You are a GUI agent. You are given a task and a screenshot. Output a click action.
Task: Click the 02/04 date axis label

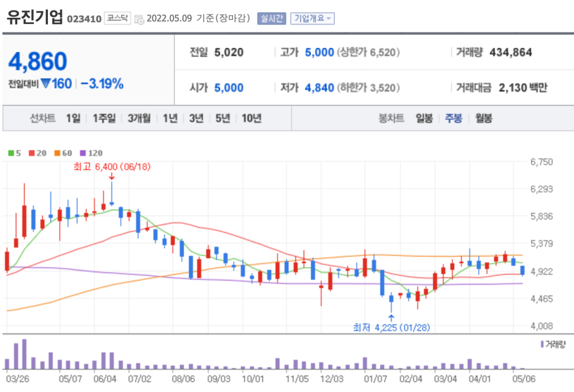(x=411, y=379)
